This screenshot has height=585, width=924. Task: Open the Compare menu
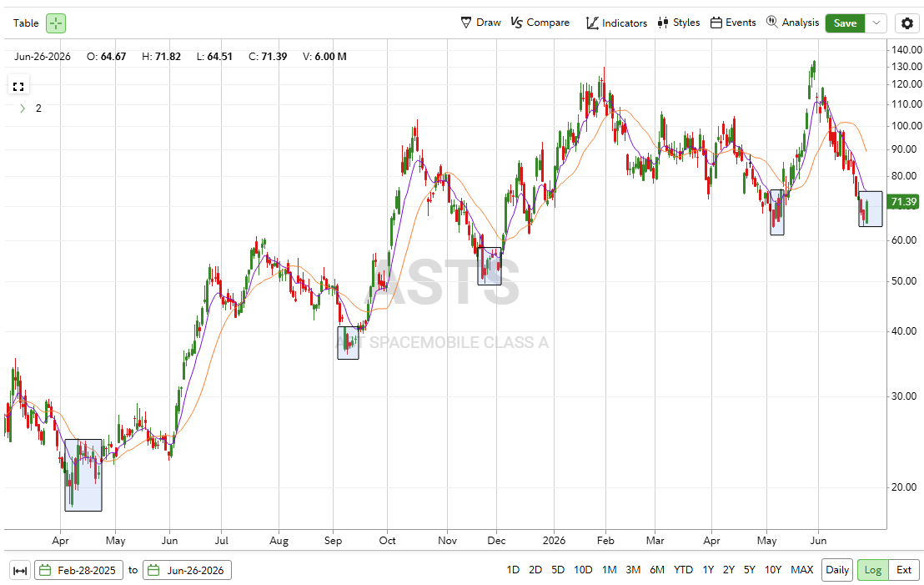(540, 23)
